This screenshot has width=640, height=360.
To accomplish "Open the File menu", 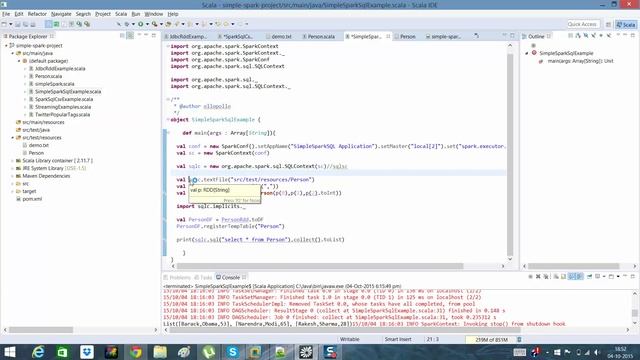I will (6, 14).
